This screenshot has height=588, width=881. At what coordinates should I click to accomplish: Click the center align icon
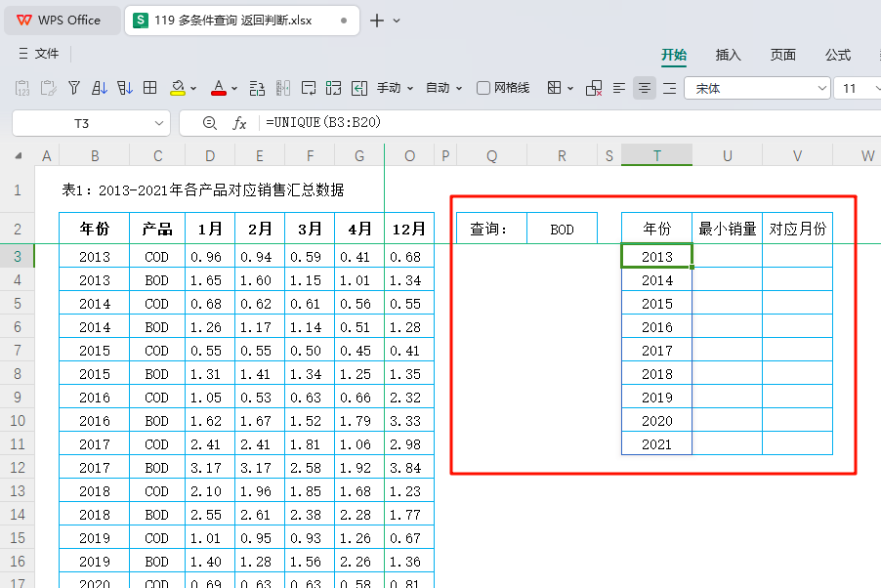(645, 88)
